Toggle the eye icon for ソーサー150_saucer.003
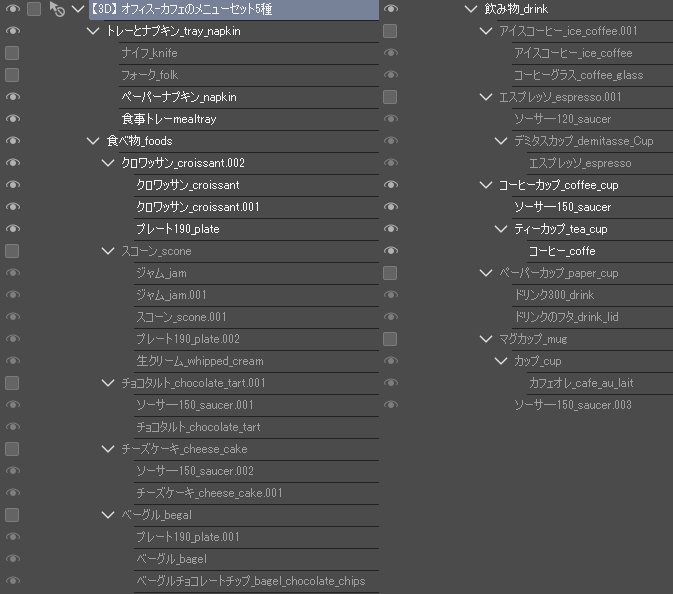Image resolution: width=673 pixels, height=594 pixels. tap(391, 404)
